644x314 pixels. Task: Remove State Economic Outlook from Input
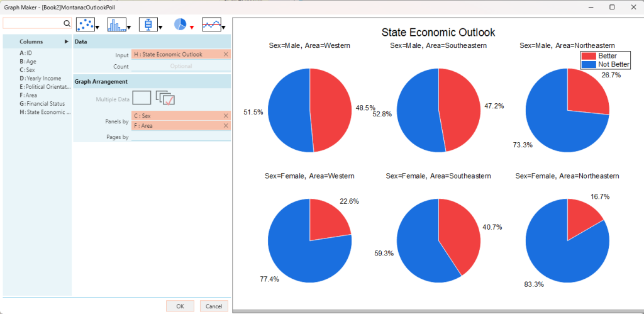(226, 55)
